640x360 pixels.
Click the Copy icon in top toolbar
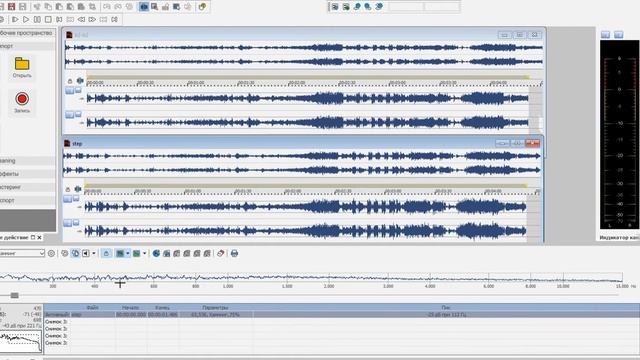tap(48, 7)
